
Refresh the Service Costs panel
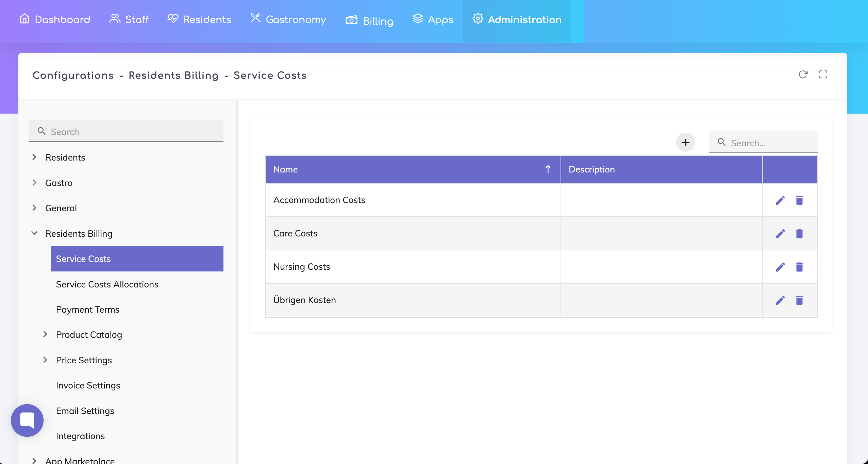(803, 74)
